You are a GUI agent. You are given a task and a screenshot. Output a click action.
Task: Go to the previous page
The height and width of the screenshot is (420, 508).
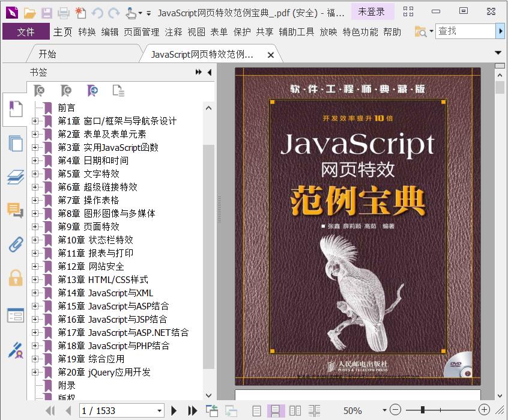[x=68, y=411]
